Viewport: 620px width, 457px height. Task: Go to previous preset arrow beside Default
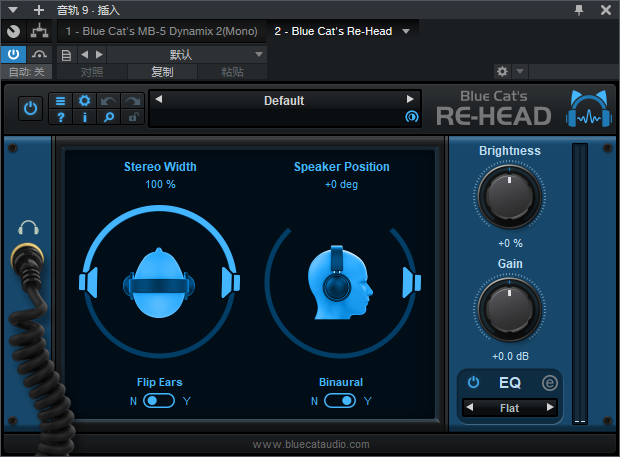159,99
